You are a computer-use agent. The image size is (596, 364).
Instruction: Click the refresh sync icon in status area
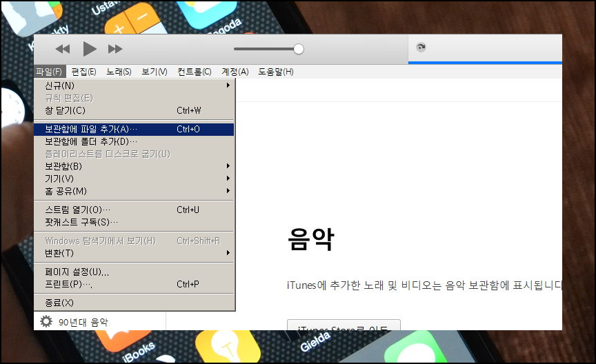click(x=421, y=47)
